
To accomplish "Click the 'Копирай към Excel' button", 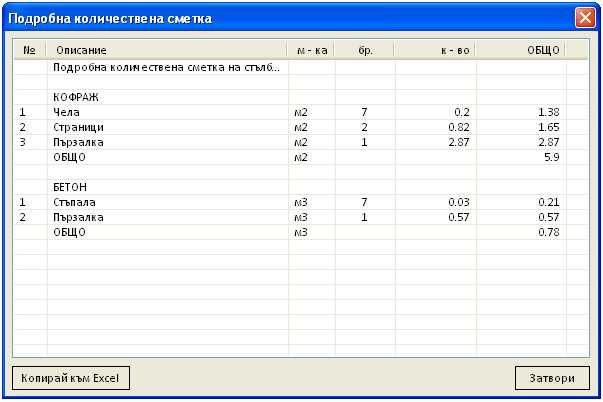I will point(71,379).
